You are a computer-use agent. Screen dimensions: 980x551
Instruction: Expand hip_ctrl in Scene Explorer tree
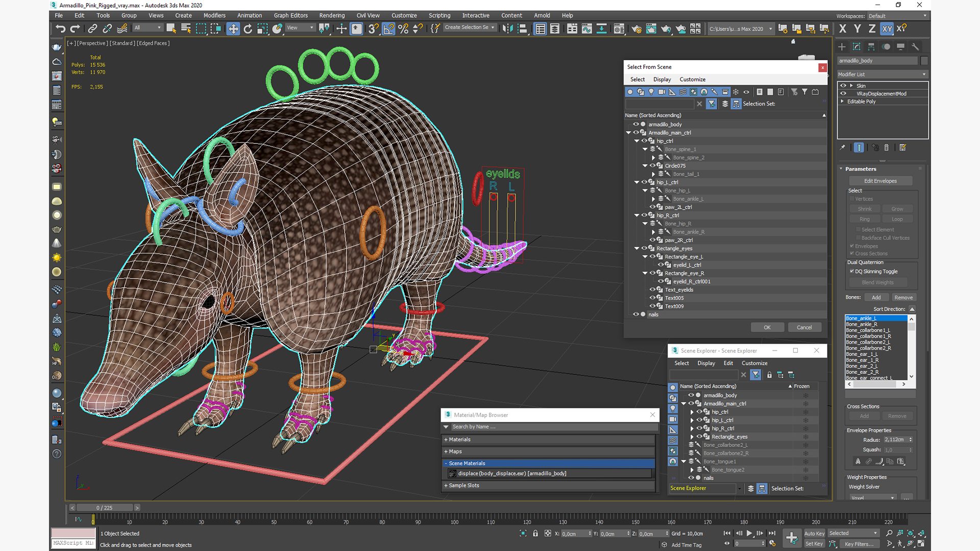point(692,412)
